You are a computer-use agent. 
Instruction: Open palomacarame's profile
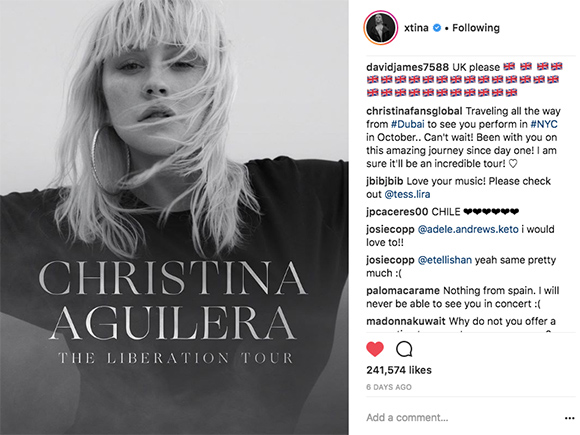403,290
